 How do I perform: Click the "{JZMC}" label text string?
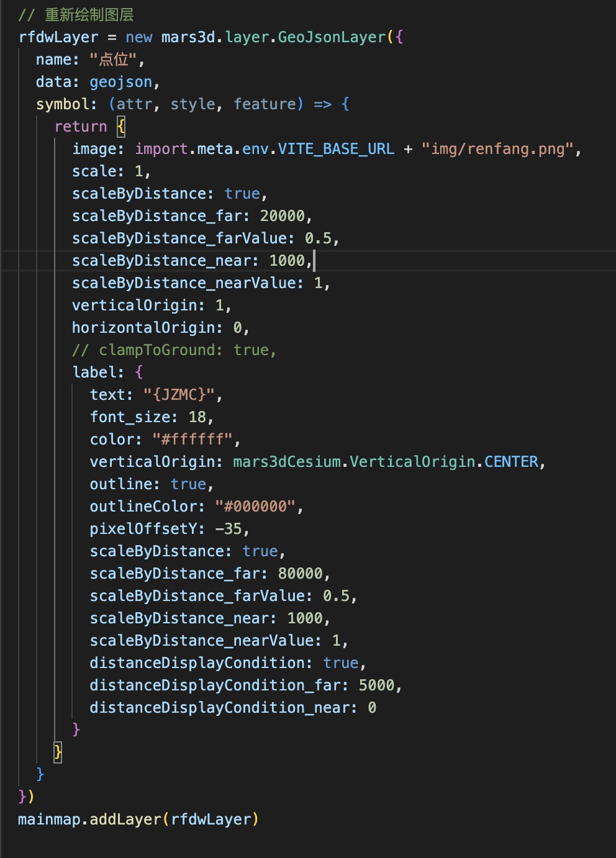tap(179, 395)
